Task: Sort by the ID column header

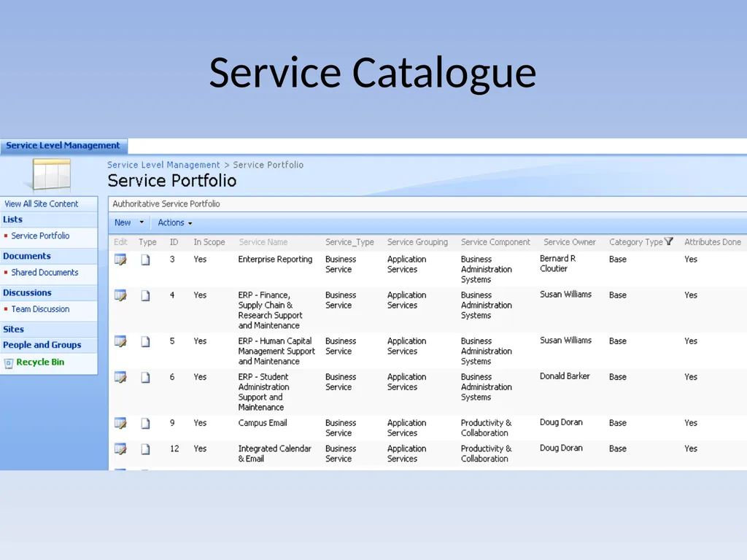Action: 174,242
